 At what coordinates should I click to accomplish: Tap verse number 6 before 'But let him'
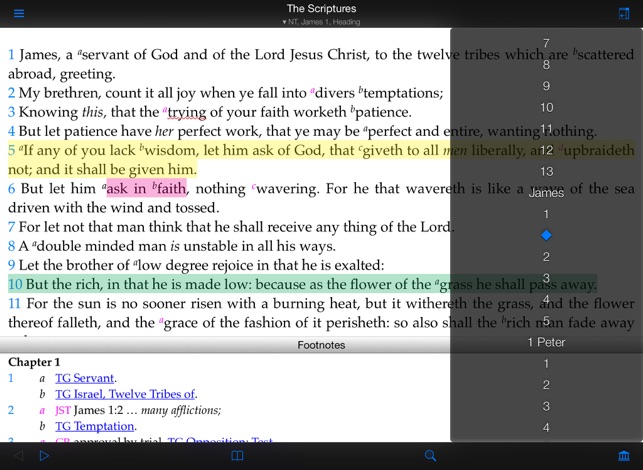point(11,189)
